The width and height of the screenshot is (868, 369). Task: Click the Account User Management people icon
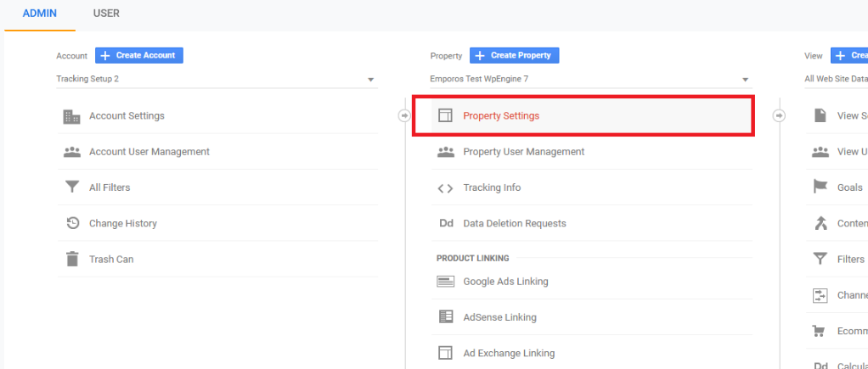click(x=72, y=152)
